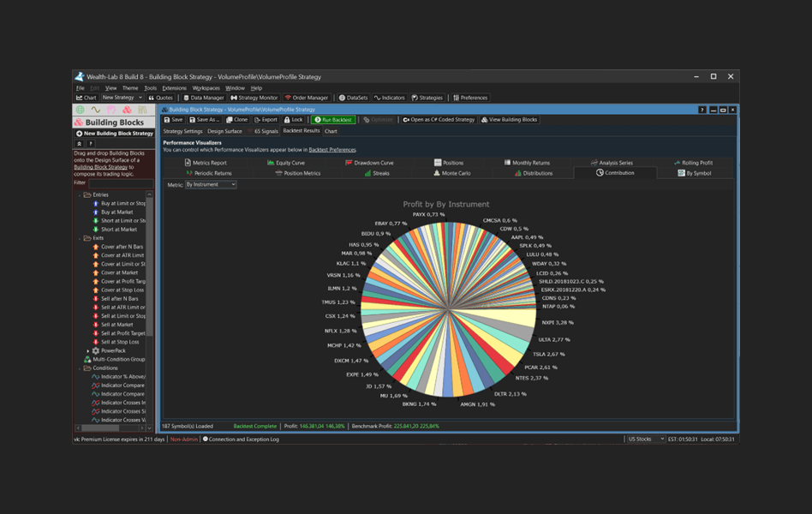The image size is (812, 514).
Task: Save the strategy
Action: pyautogui.click(x=174, y=120)
